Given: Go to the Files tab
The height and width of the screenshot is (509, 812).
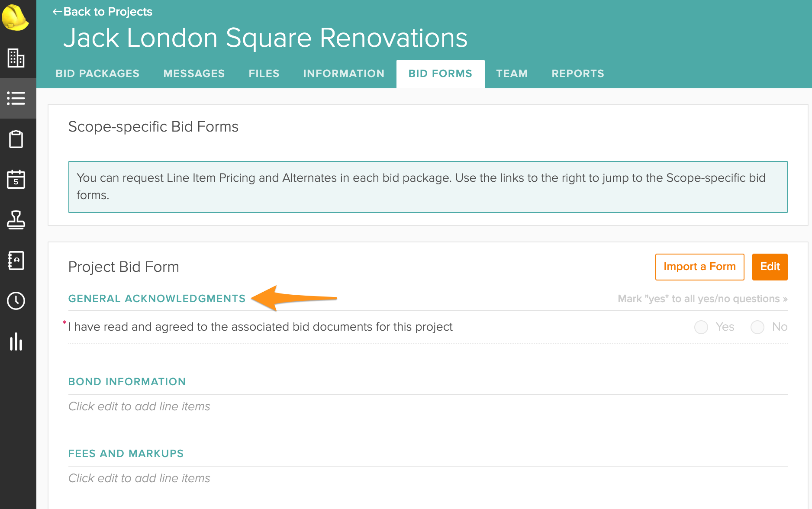Looking at the screenshot, I should coord(264,74).
